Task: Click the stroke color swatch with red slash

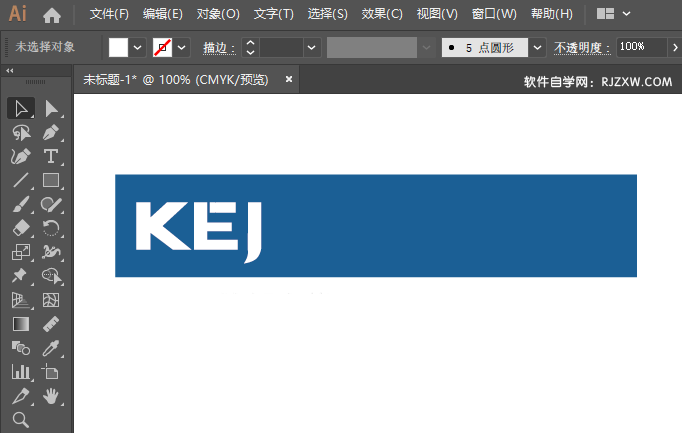Action: coord(163,47)
